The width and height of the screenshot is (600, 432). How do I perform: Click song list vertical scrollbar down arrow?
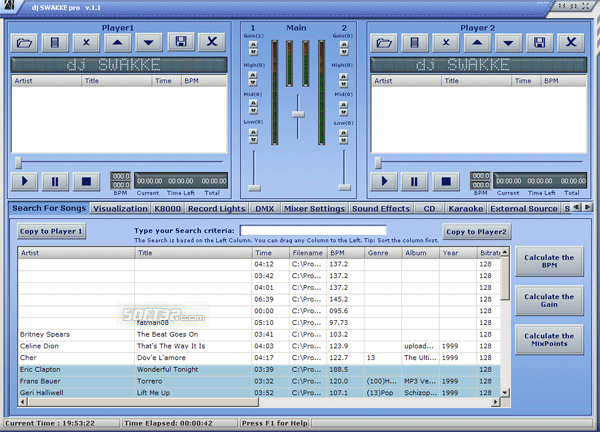[x=505, y=393]
